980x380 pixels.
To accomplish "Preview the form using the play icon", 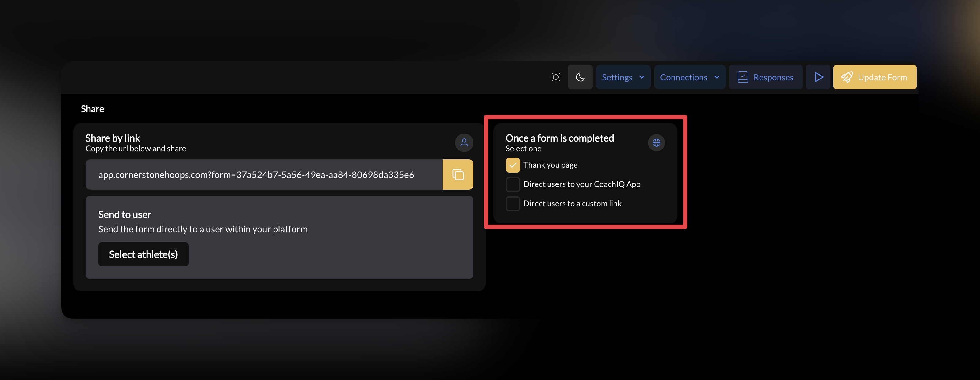I will pos(818,77).
